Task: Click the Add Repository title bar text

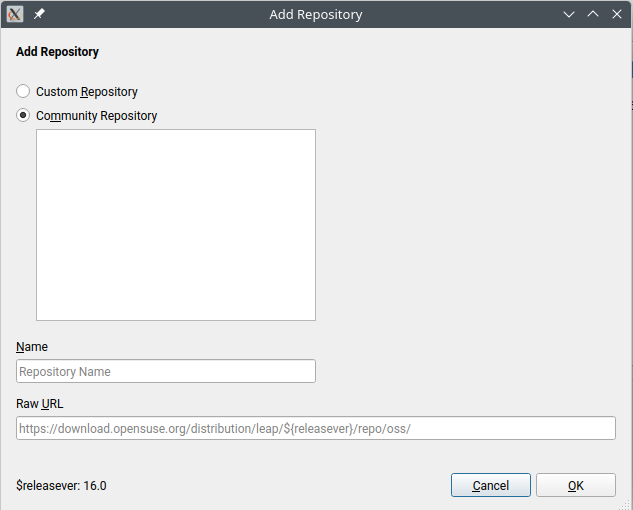Action: [315, 15]
